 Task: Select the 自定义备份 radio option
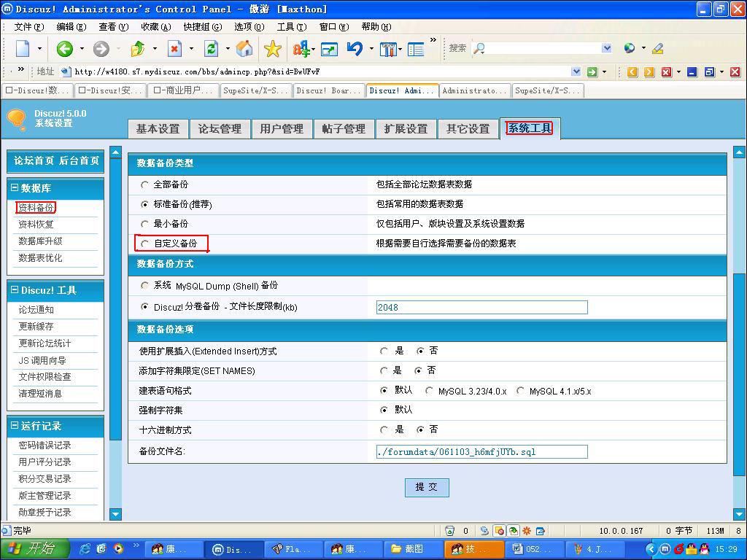[x=144, y=244]
